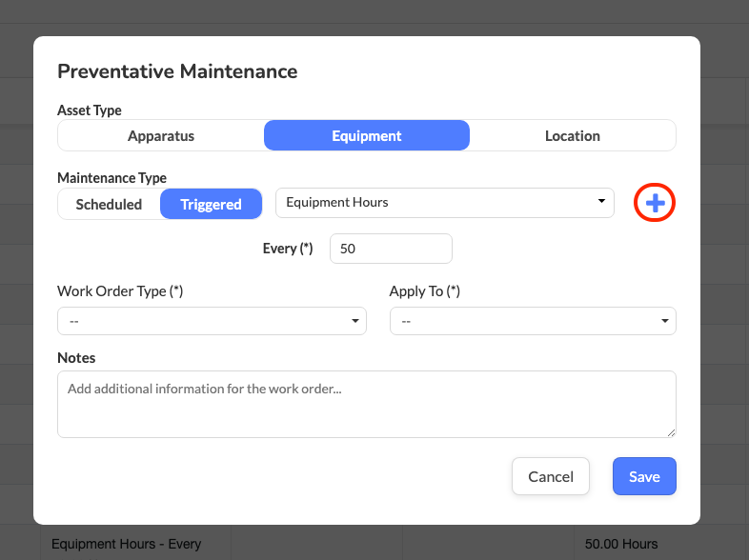This screenshot has width=749, height=560.
Task: Open the Apply To dropdown
Action: 533,321
